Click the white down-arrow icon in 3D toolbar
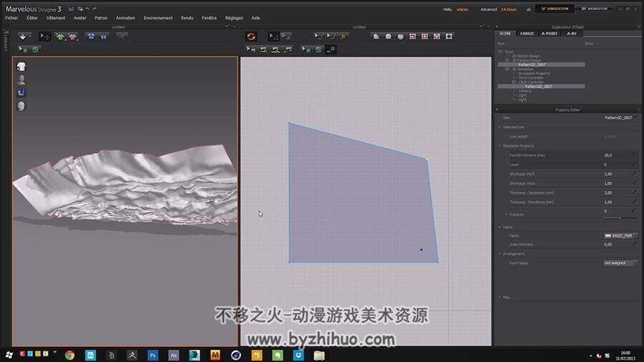 tap(23, 36)
